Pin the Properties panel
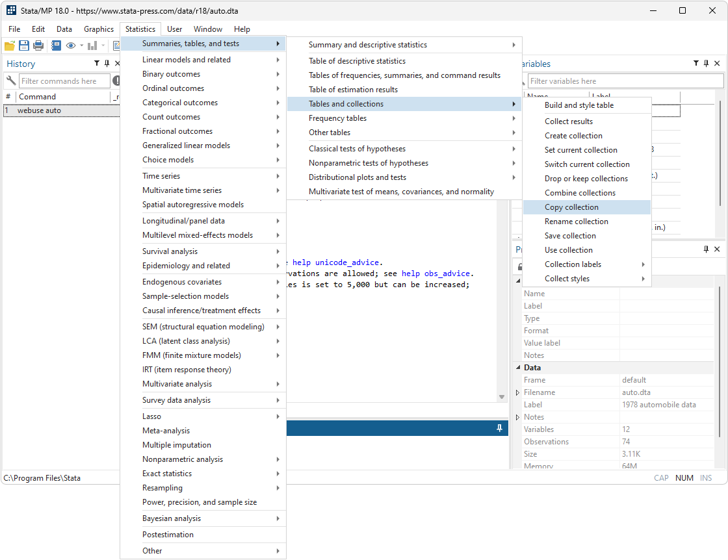The image size is (728, 560). pyautogui.click(x=706, y=249)
